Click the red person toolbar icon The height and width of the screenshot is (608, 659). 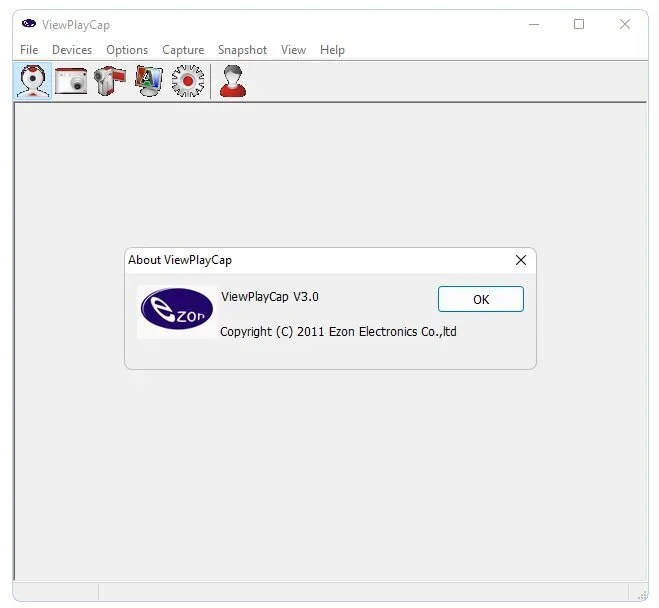pyautogui.click(x=233, y=81)
